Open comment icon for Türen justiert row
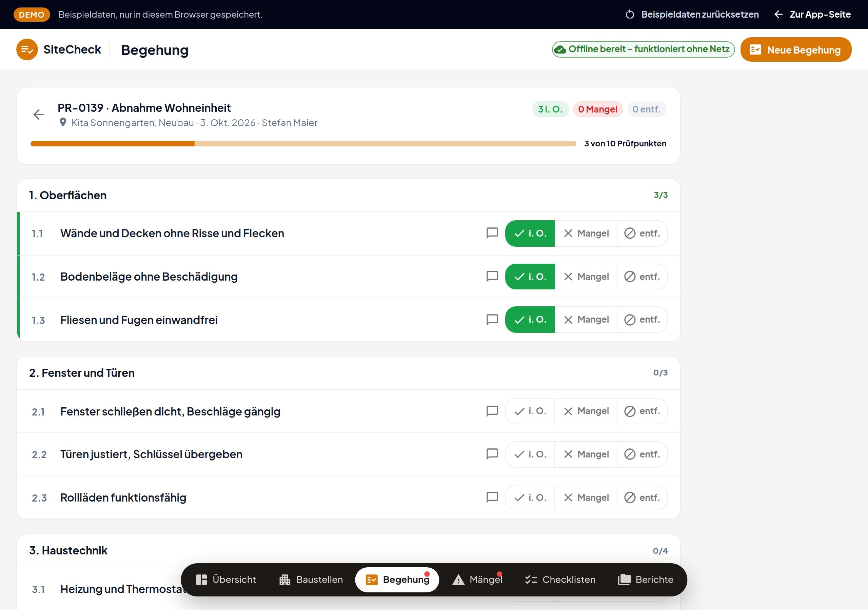 (x=492, y=454)
